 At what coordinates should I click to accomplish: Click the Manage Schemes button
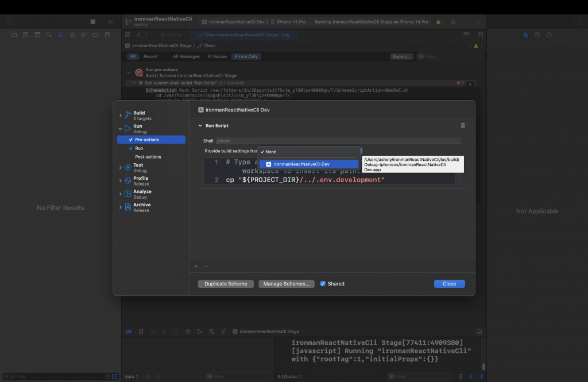(x=287, y=284)
